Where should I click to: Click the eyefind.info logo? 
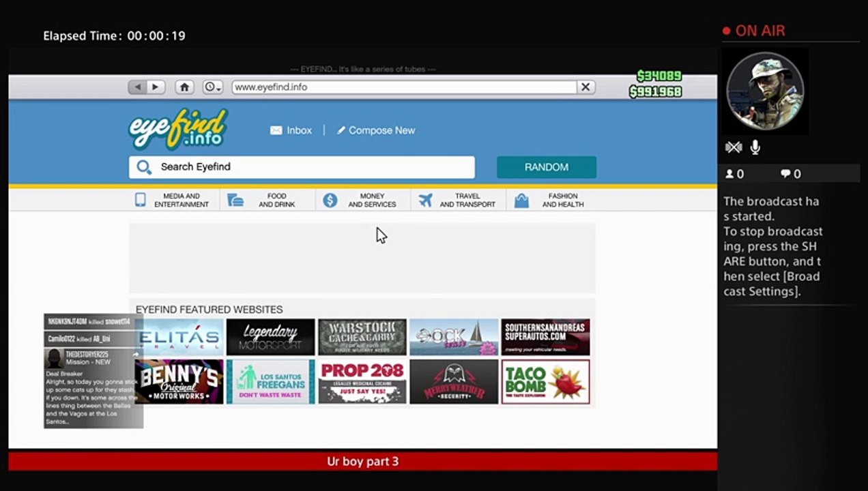pos(178,129)
